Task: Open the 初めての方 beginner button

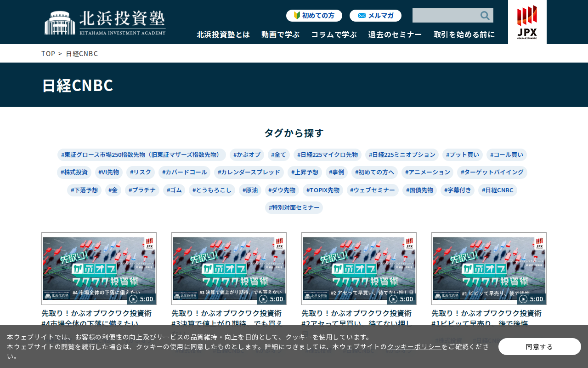Action: pyautogui.click(x=314, y=16)
